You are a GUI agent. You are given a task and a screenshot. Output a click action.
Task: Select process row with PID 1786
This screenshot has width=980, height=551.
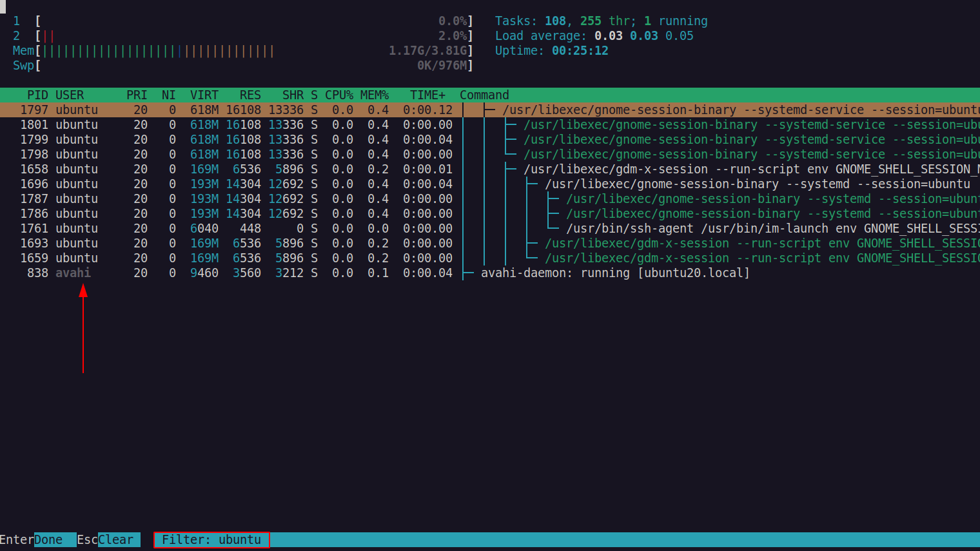click(490, 214)
